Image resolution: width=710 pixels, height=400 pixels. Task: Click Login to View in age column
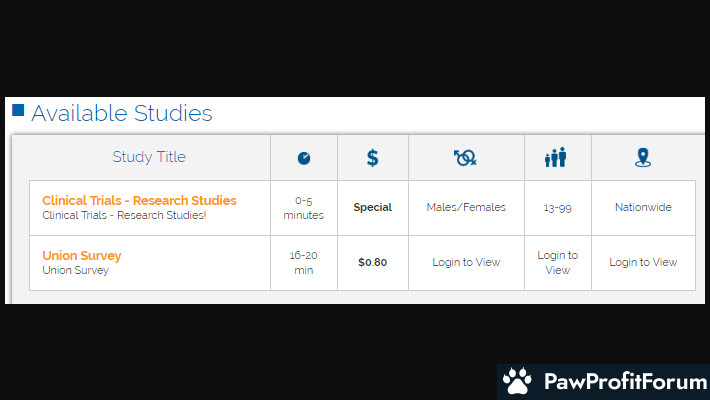pyautogui.click(x=557, y=263)
